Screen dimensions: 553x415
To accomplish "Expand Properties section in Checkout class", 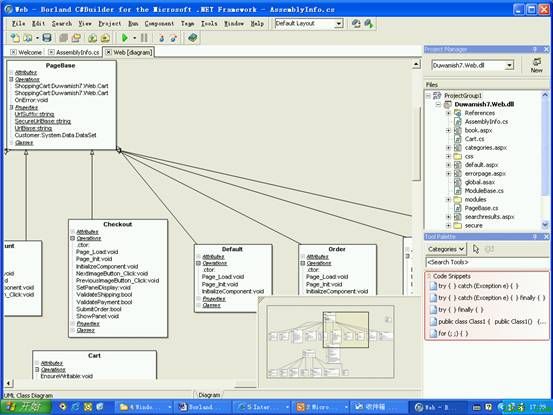I will pyautogui.click(x=73, y=324).
